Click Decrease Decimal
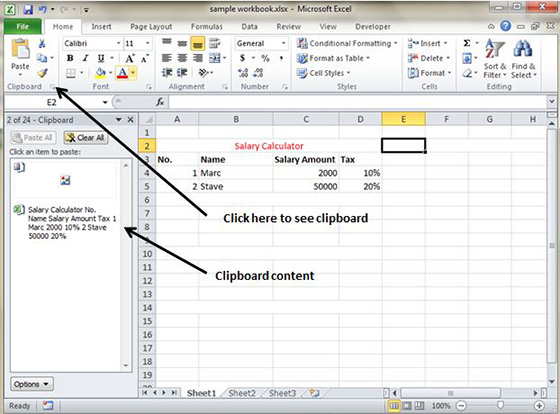Screen dimensions: 560x414 (258, 73)
